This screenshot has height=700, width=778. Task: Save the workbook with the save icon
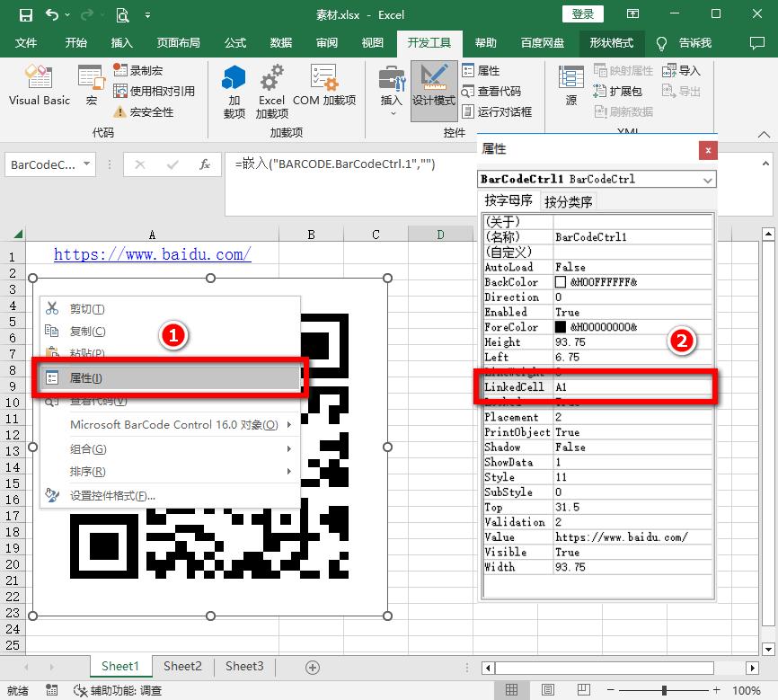click(x=26, y=15)
